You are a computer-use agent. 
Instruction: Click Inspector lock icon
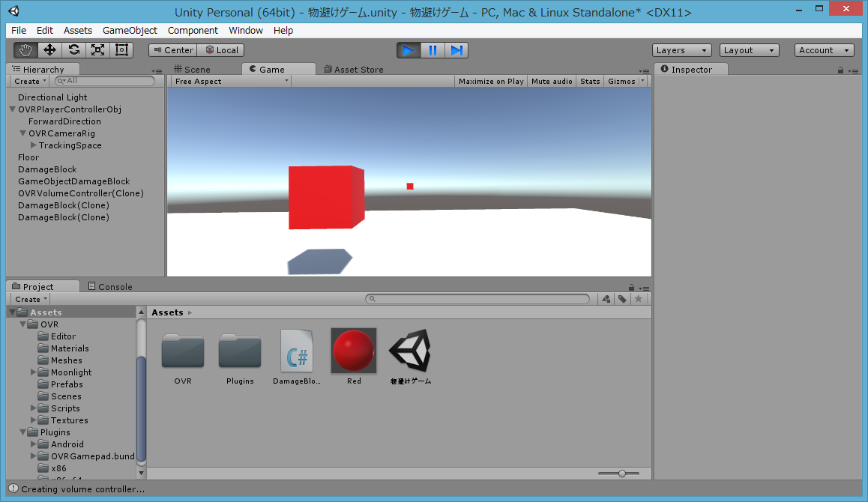pyautogui.click(x=840, y=70)
